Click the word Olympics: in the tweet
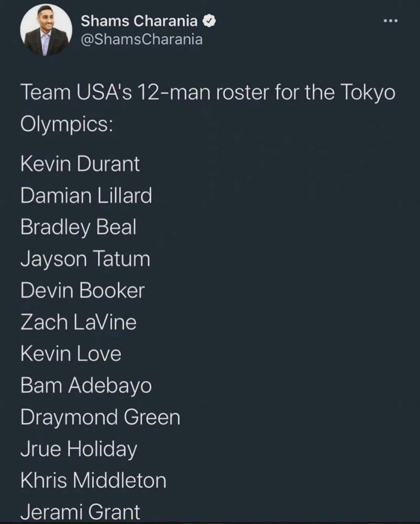Image resolution: width=420 pixels, height=524 pixels. [67, 124]
